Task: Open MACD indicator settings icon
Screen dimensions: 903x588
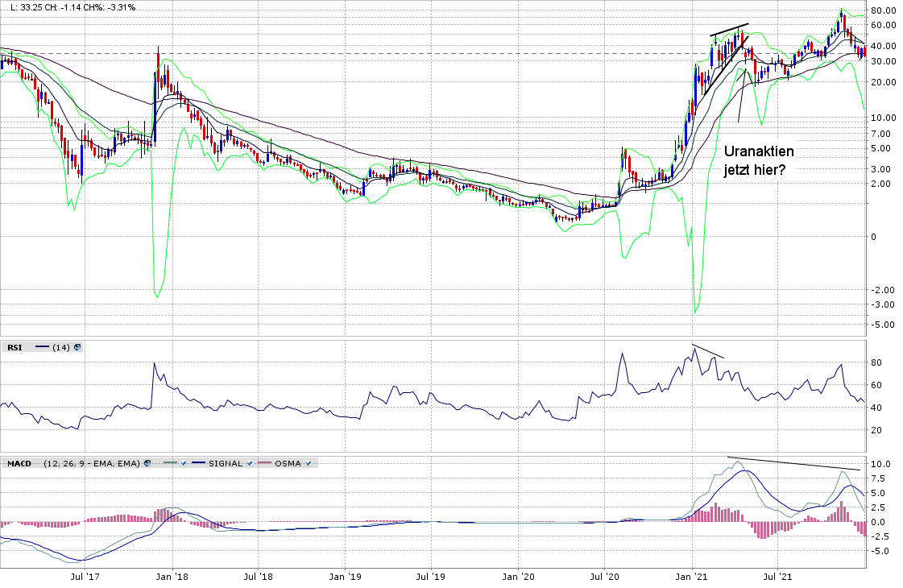Action: pos(148,463)
